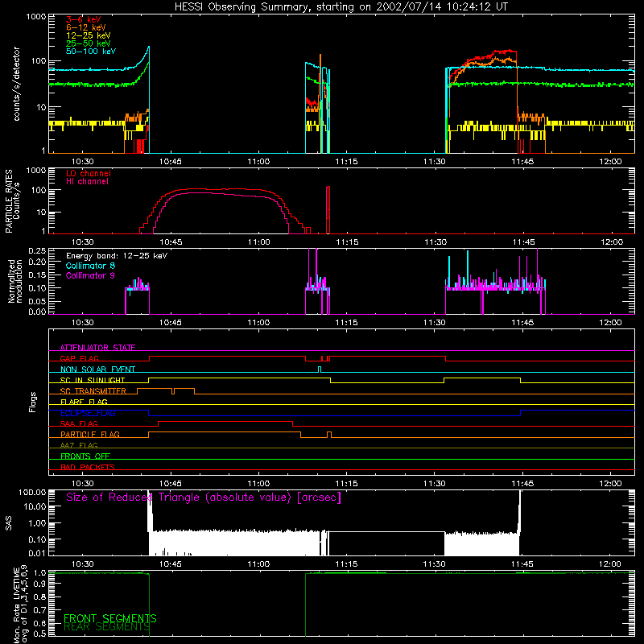Click the HESSI Observing Summary title text

(341, 7)
